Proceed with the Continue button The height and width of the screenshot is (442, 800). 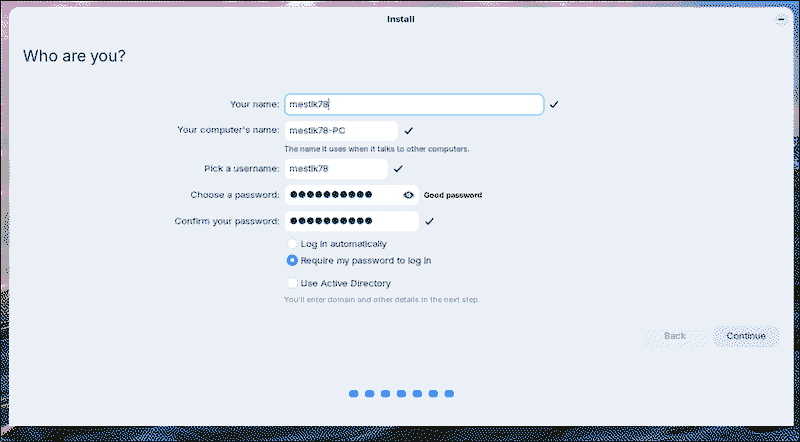746,336
